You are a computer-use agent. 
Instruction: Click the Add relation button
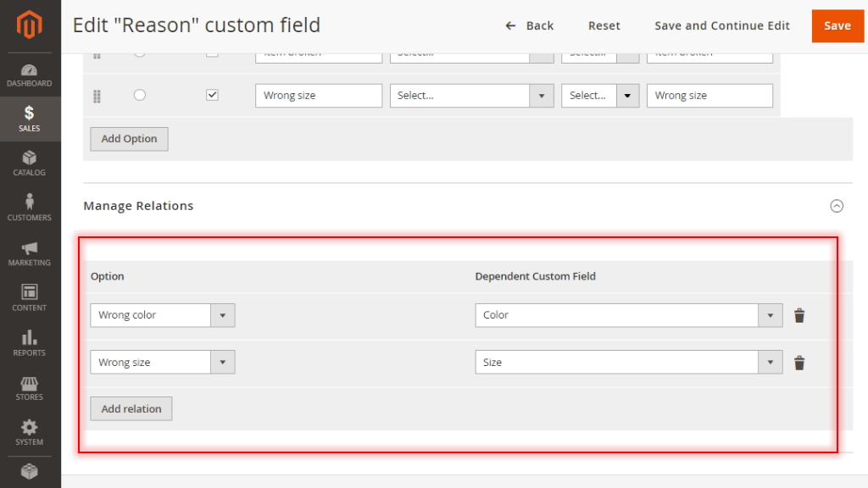pyautogui.click(x=131, y=409)
